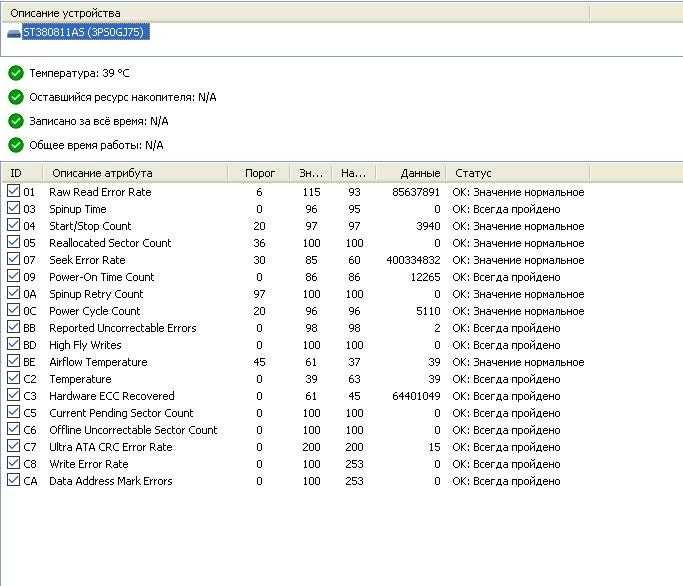
Task: Toggle checkbox for 0A Spinup Retry Count
Action: (14, 293)
